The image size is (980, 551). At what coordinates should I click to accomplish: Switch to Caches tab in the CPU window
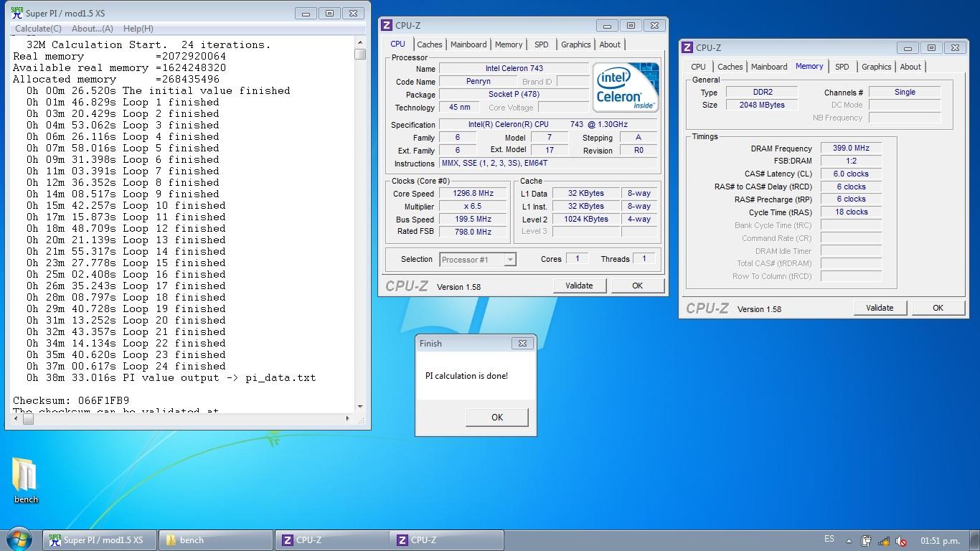[x=430, y=44]
